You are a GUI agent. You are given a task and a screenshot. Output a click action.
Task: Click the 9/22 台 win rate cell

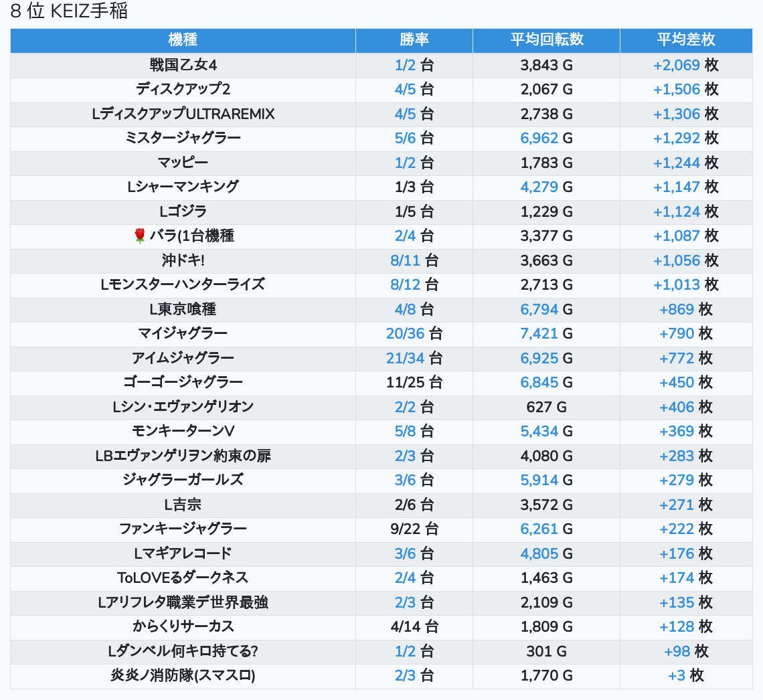click(x=414, y=529)
